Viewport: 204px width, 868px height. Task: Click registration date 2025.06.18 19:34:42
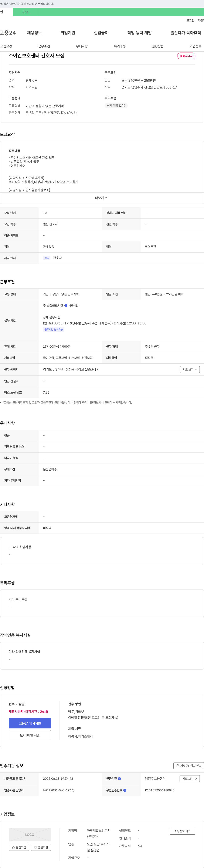coord(58,779)
